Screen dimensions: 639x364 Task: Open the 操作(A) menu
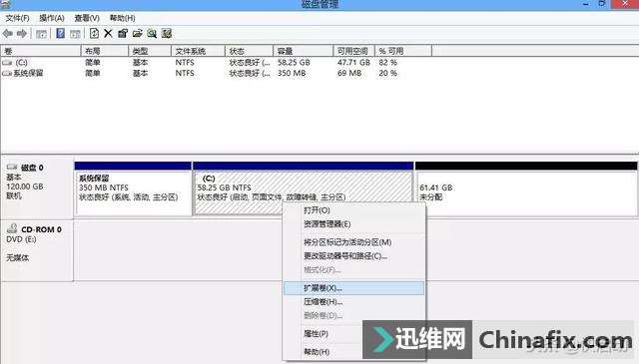coord(52,18)
